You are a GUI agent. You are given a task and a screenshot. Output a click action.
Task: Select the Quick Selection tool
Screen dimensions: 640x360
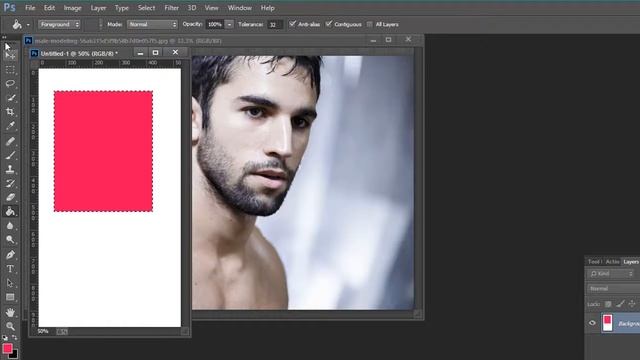(x=10, y=98)
